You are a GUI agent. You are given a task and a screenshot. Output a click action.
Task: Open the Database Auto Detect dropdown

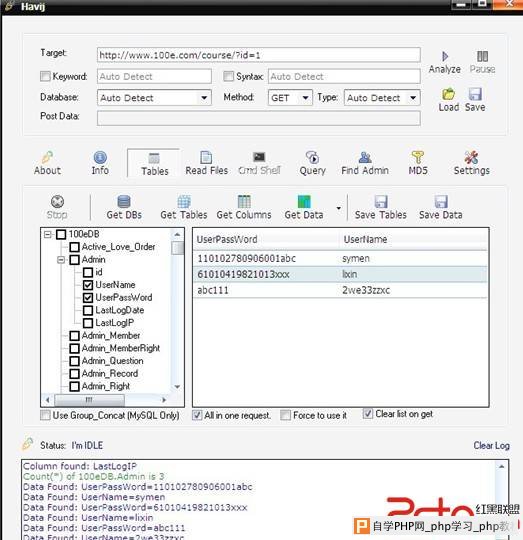click(x=154, y=98)
